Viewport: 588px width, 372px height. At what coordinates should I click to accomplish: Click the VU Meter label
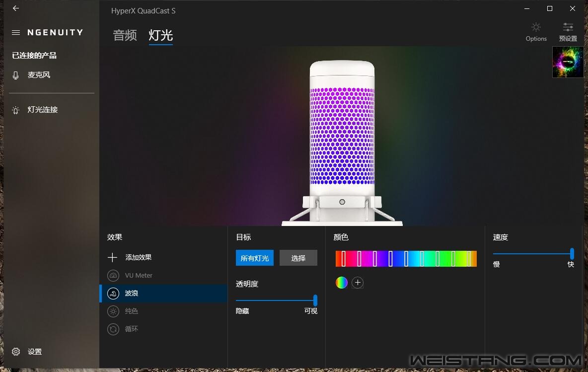click(x=139, y=275)
